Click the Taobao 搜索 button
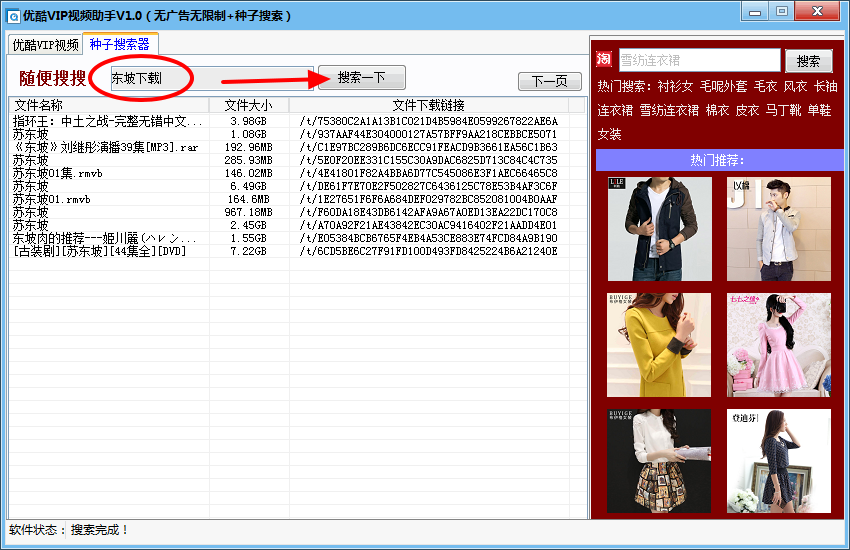This screenshot has width=850, height=550. pos(809,61)
